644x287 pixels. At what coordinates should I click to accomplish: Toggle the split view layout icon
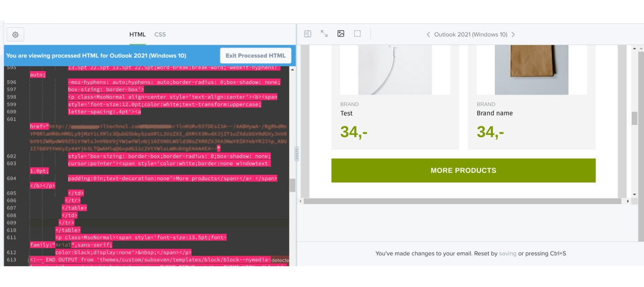pyautogui.click(x=307, y=33)
